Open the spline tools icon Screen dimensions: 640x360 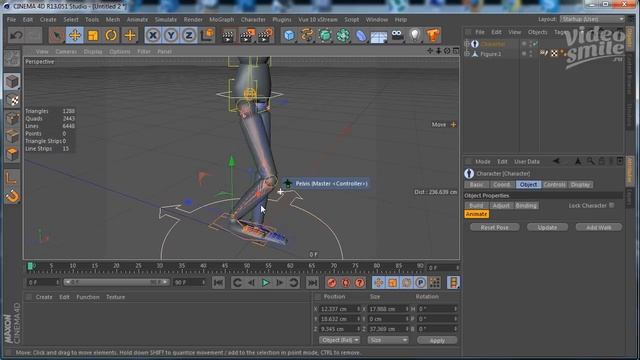point(307,36)
